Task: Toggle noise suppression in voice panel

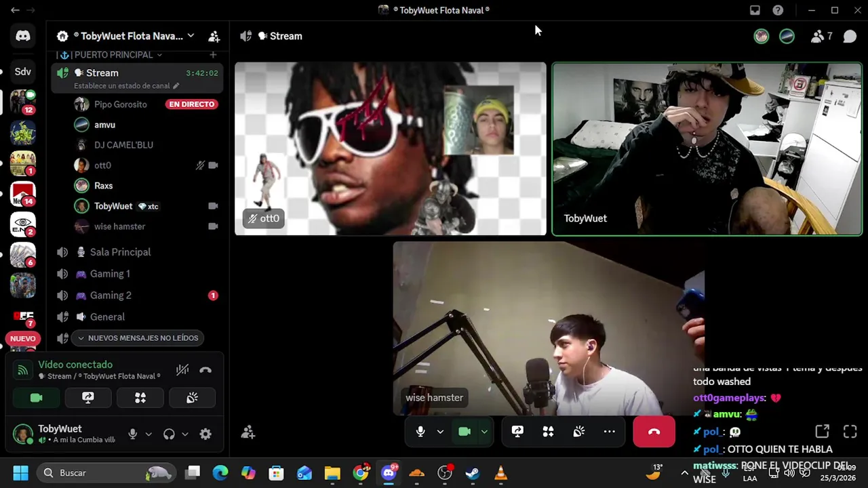Action: pos(182,370)
